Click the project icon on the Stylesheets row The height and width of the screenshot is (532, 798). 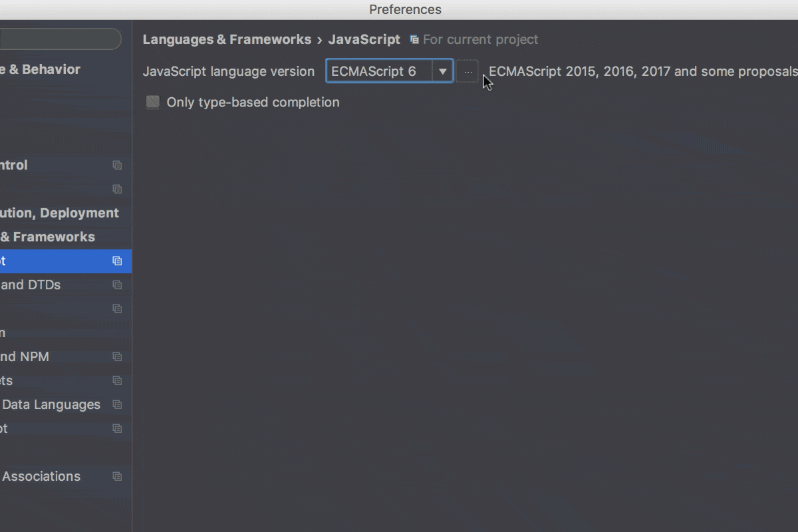[117, 380]
